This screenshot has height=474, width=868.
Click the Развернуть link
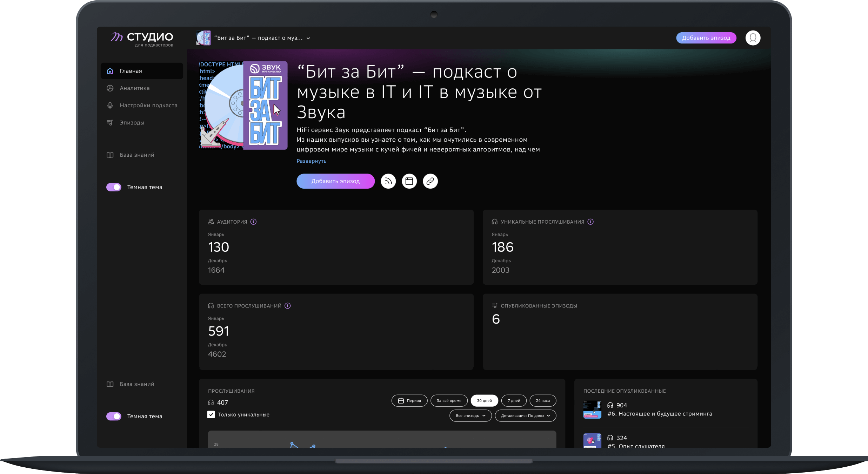point(312,161)
